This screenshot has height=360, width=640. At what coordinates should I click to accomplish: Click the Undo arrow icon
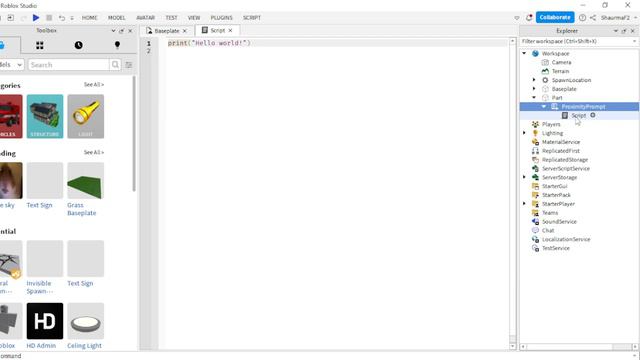[x=62, y=18]
